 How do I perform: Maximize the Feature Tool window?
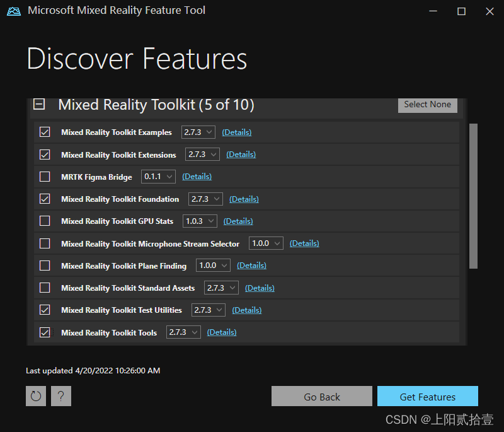point(461,11)
